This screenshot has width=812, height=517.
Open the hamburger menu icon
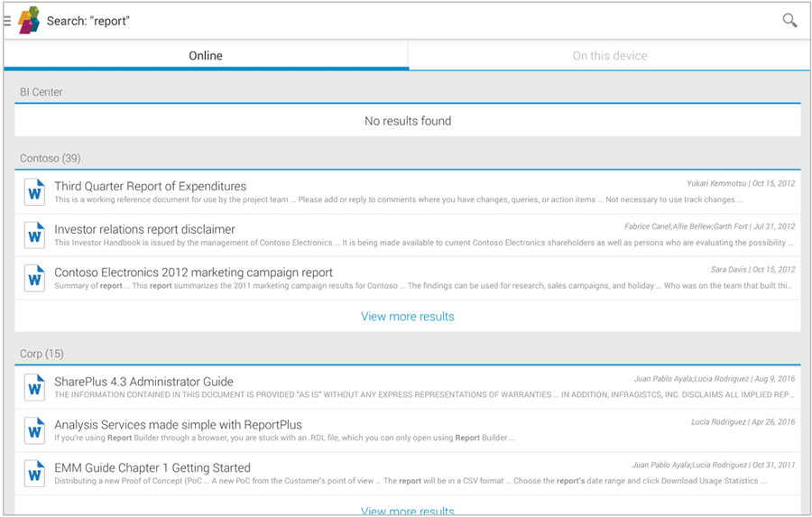click(7, 21)
